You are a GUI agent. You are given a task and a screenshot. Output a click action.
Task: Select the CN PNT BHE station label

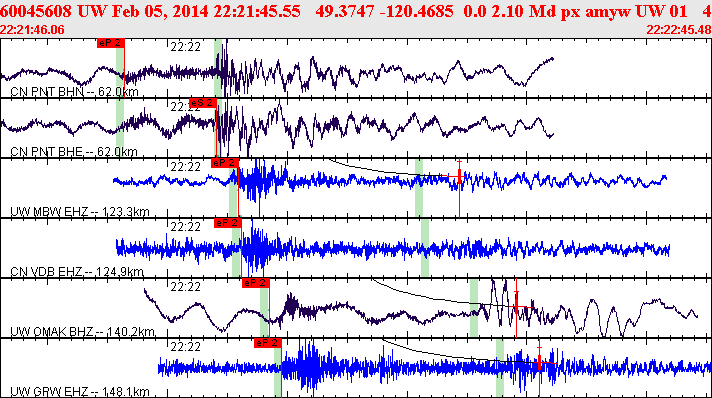pyautogui.click(x=74, y=151)
